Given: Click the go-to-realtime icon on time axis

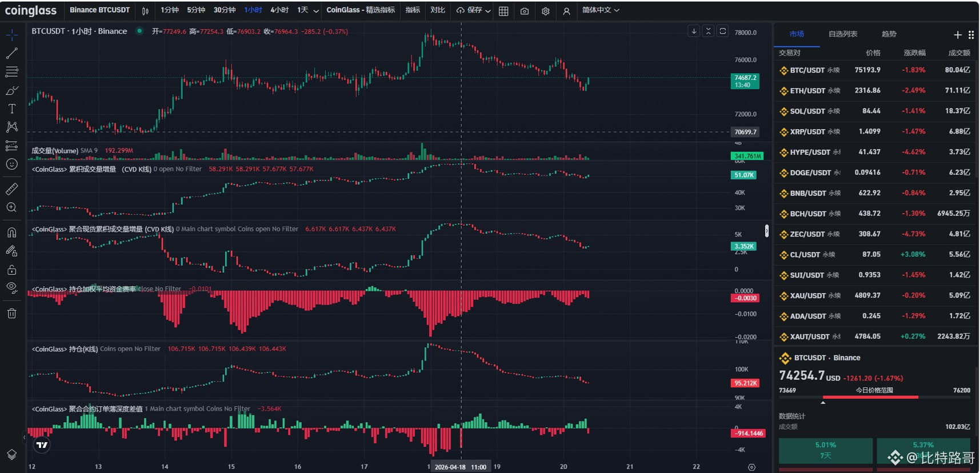Looking at the screenshot, I should (751, 467).
